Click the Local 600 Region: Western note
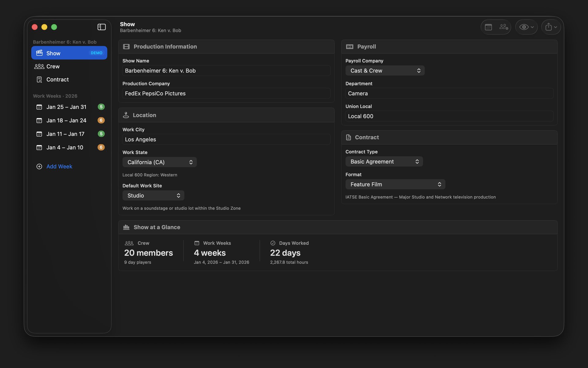This screenshot has height=368, width=588. tap(150, 175)
